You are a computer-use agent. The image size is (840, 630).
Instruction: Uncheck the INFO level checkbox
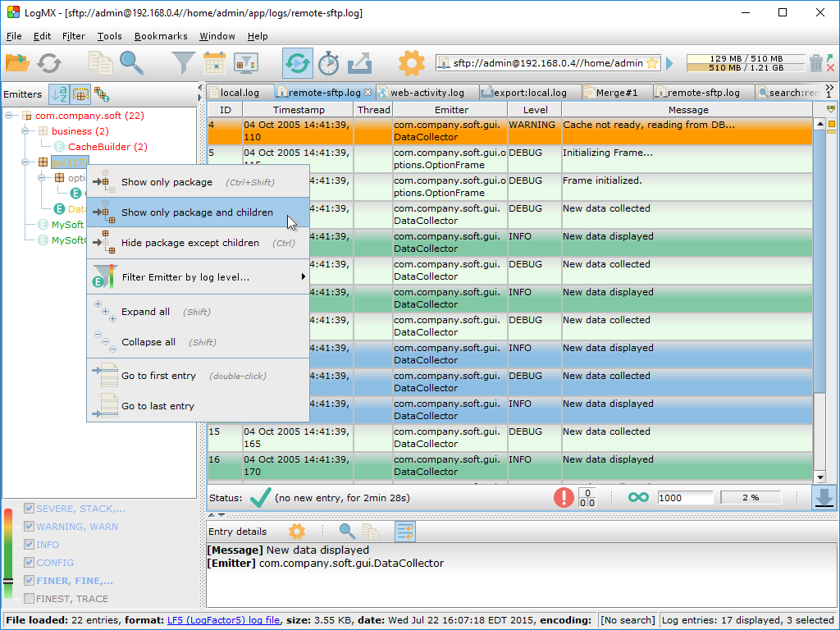click(x=29, y=545)
